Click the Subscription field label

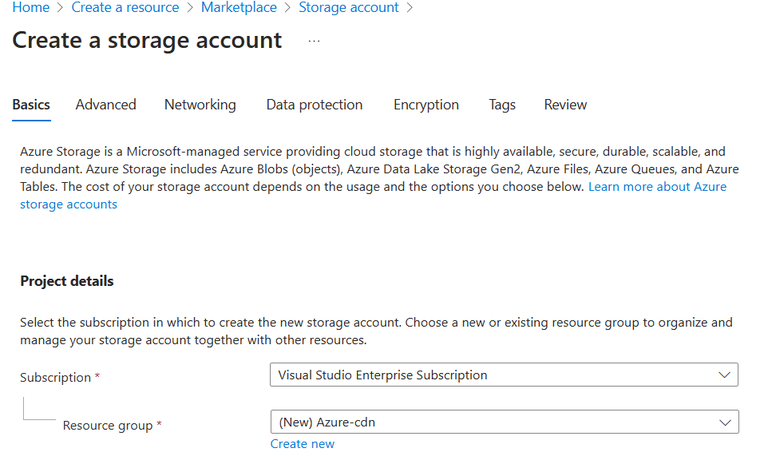tap(56, 377)
